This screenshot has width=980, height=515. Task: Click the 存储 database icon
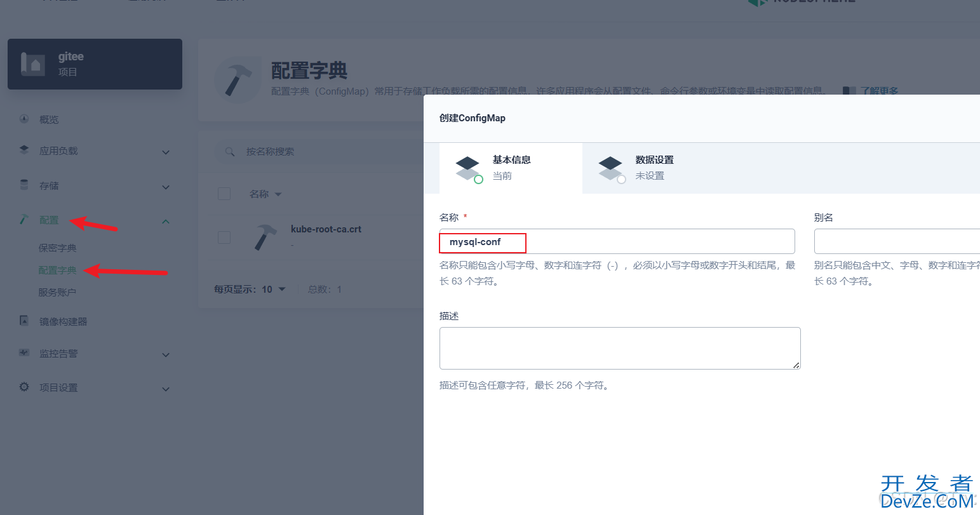click(x=24, y=185)
